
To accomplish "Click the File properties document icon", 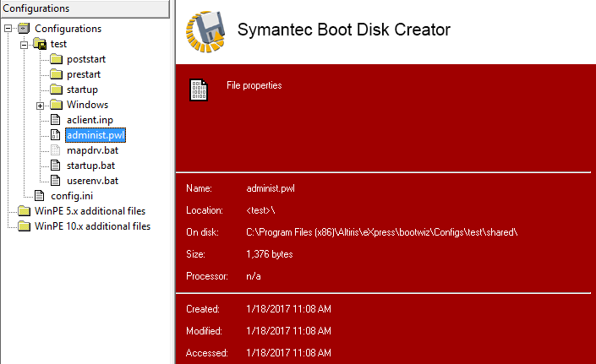I will pos(200,90).
